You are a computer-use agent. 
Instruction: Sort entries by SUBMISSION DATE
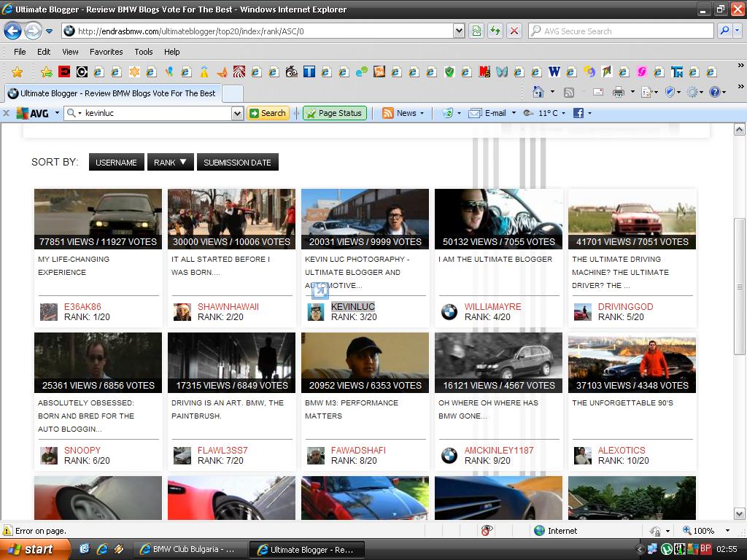[x=237, y=163]
